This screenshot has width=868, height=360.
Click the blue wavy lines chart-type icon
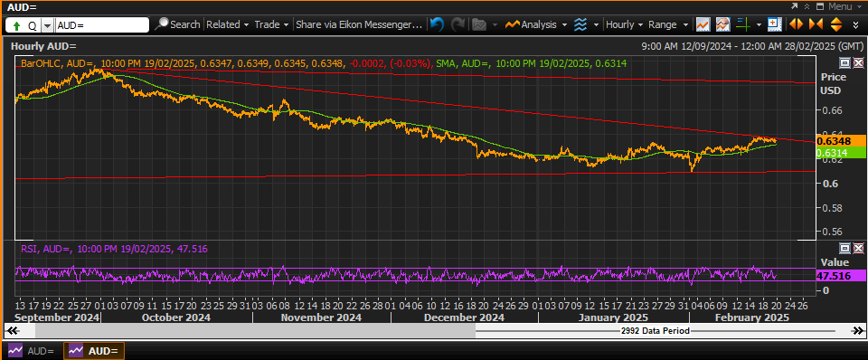pos(580,24)
